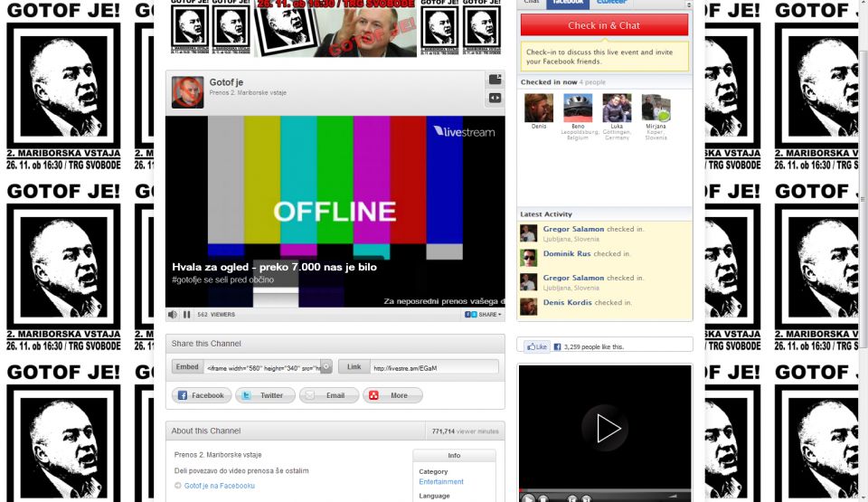Click the '771,714 viewer minutes' text
Image resolution: width=868 pixels, height=502 pixels.
click(x=465, y=431)
